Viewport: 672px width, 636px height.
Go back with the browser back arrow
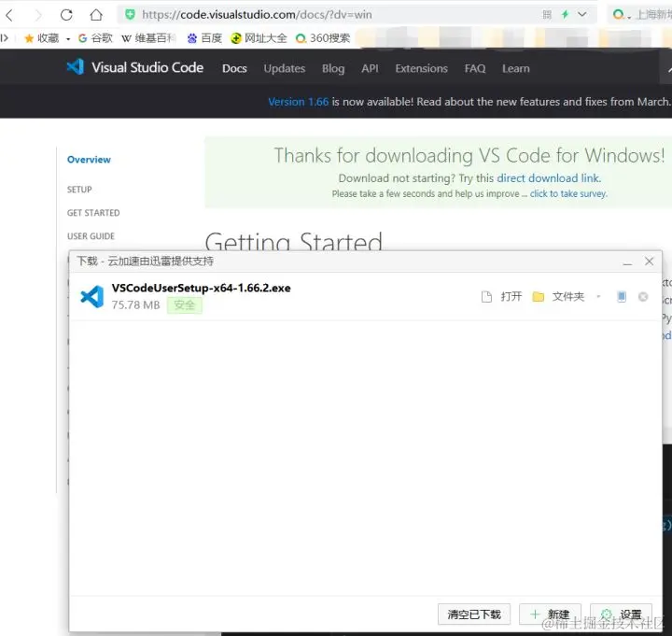click(x=9, y=16)
